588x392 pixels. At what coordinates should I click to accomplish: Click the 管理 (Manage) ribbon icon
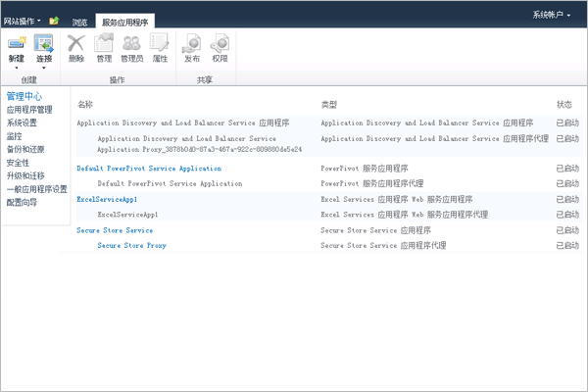(x=104, y=42)
